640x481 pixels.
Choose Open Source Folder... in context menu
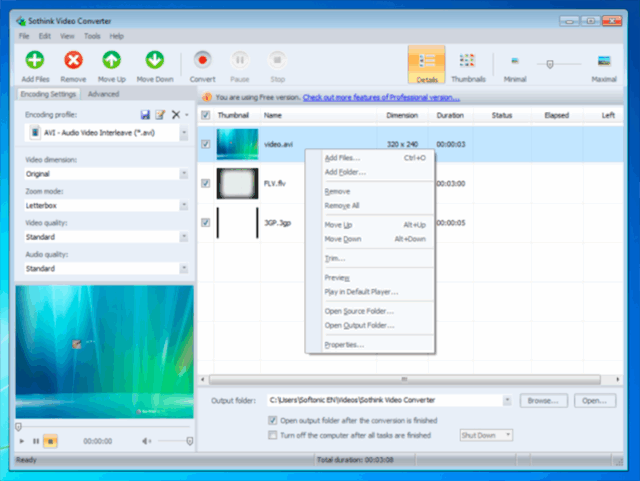click(371, 311)
